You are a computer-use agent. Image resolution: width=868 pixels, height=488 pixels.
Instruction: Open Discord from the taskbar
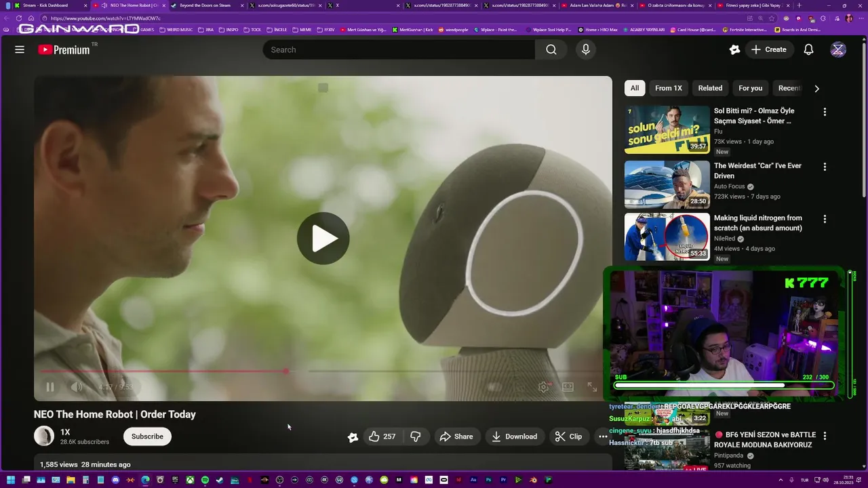(x=115, y=480)
